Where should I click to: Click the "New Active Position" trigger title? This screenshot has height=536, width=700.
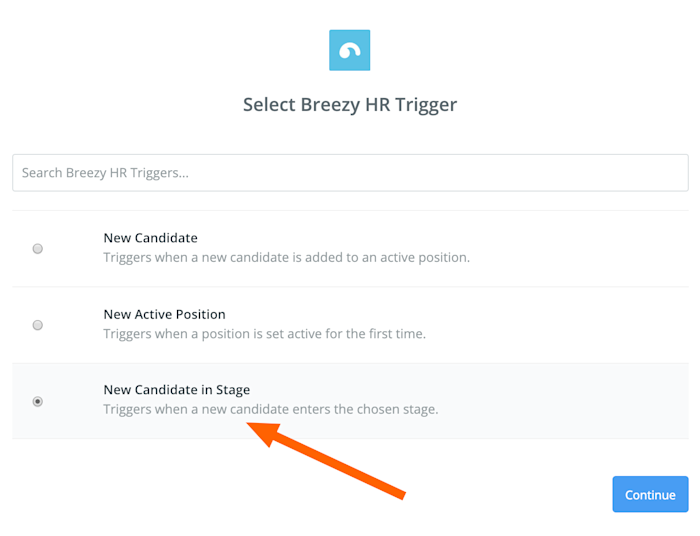pos(164,314)
